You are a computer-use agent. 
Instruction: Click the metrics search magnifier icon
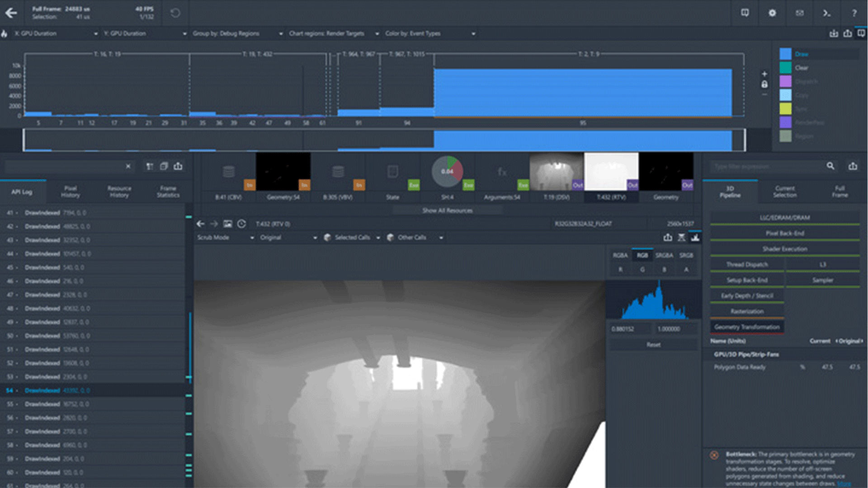(x=830, y=166)
